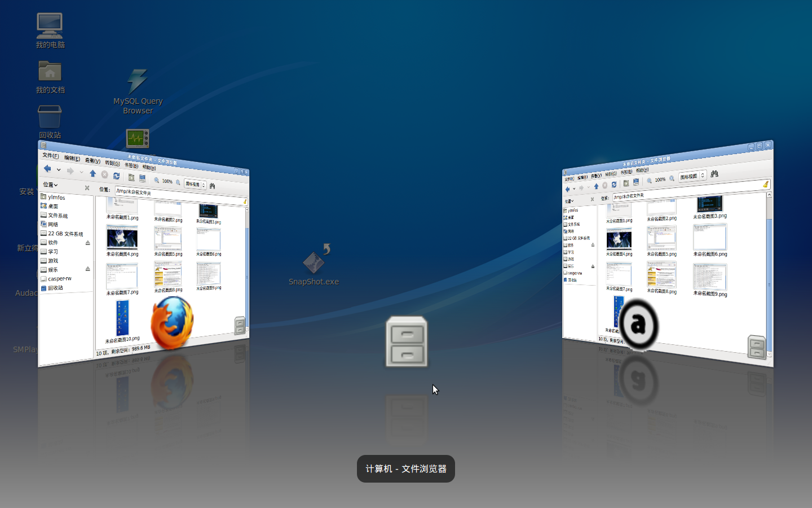Go back in the Firefox-badged file browser

(47, 168)
